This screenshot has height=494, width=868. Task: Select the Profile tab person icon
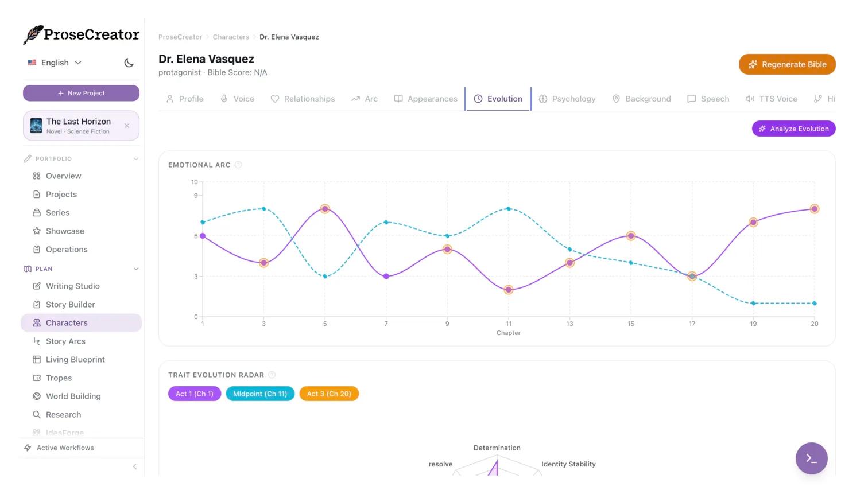[x=170, y=99]
